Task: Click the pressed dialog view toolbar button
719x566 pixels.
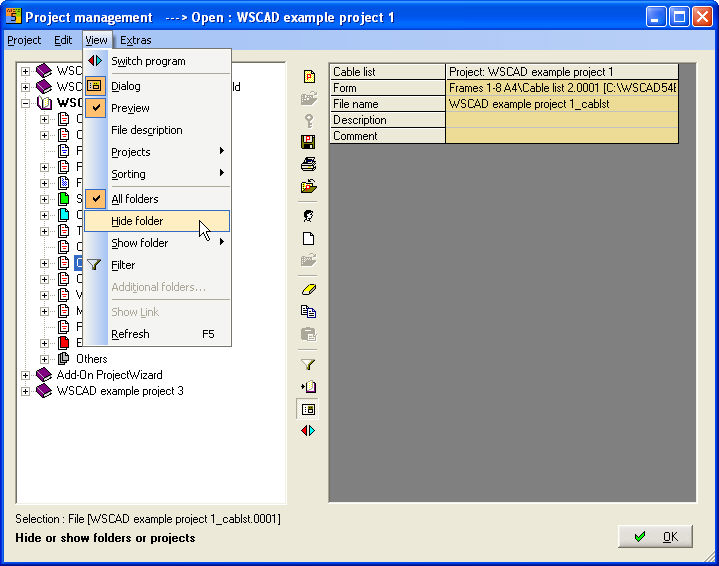Action: [x=309, y=409]
